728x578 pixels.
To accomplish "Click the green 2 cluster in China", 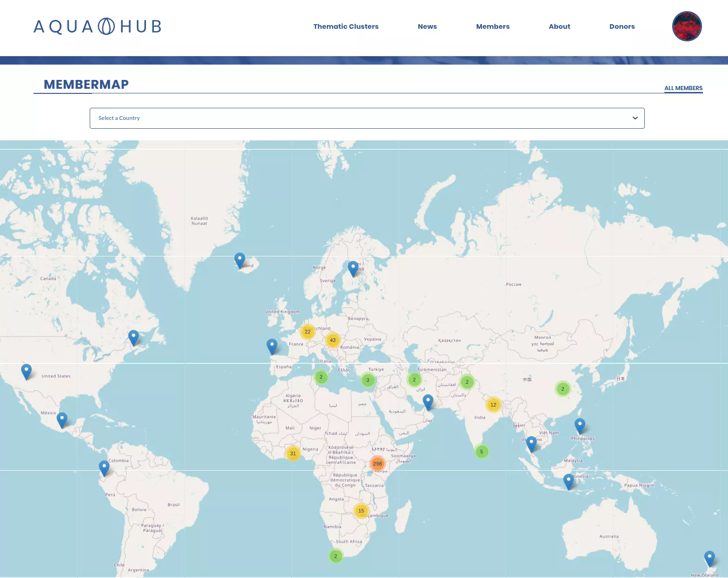I will tap(563, 388).
